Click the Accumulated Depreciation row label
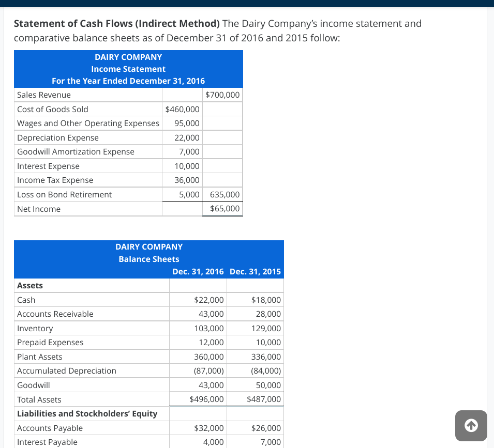This screenshot has height=448, width=494. tap(67, 371)
